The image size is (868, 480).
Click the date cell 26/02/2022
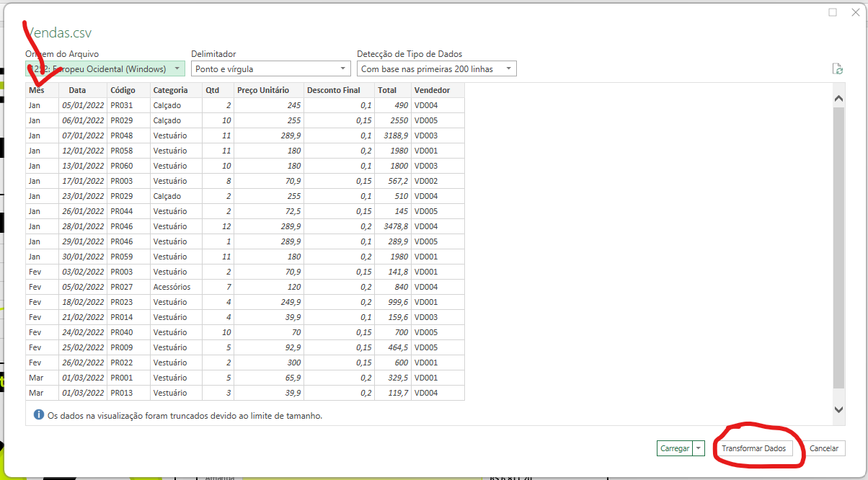tap(83, 363)
